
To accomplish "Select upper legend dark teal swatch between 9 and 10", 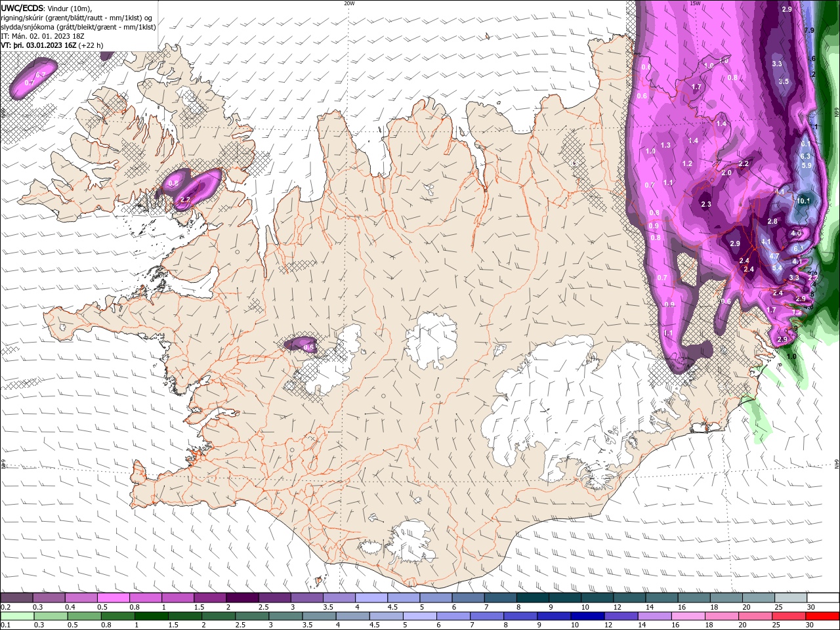I will pos(564,598).
